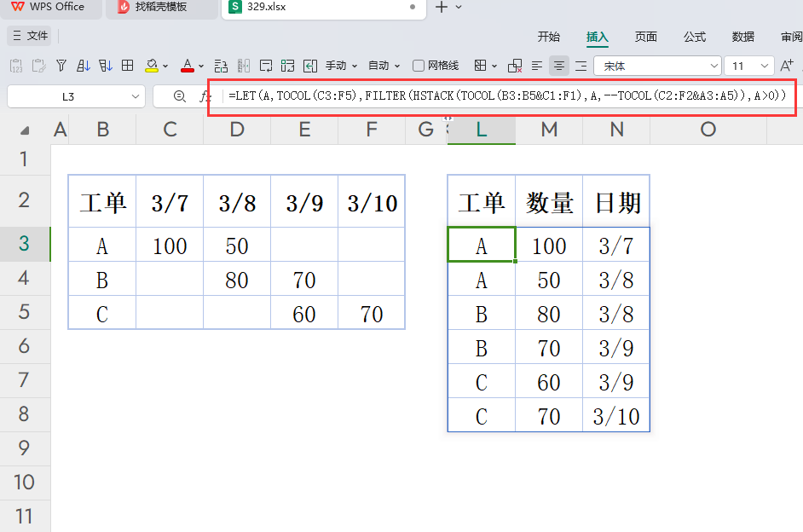The image size is (803, 532).
Task: Switch to the 公式 ribbon tab
Action: point(695,37)
